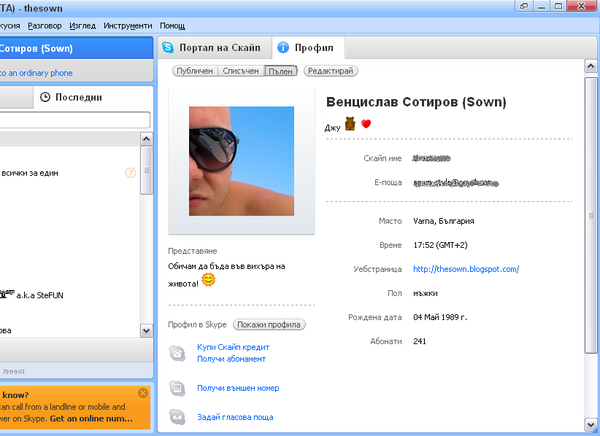Click the orange 7 unread badge

point(130,173)
